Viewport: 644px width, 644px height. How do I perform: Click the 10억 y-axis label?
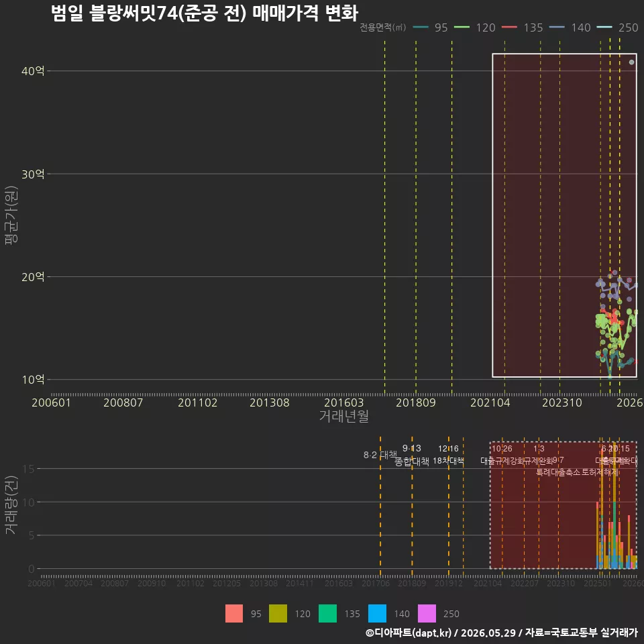pyautogui.click(x=33, y=380)
